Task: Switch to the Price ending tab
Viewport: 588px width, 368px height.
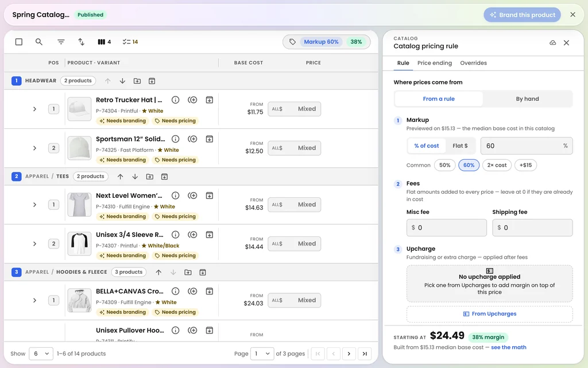Action: (x=435, y=63)
